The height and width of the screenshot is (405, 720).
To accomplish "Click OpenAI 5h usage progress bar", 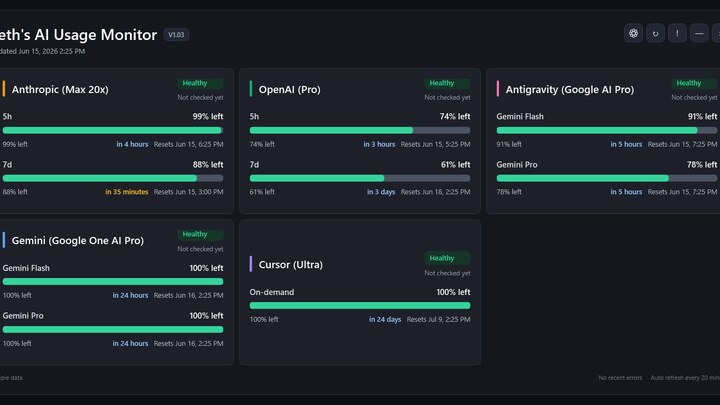I will tap(360, 130).
